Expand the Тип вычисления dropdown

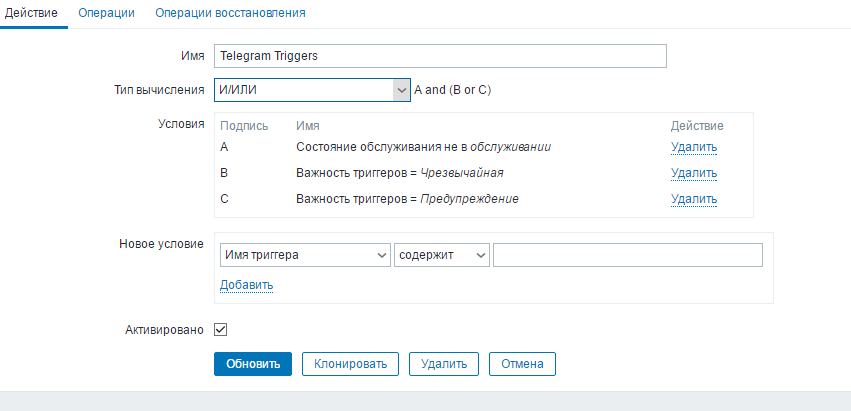pyautogui.click(x=312, y=90)
